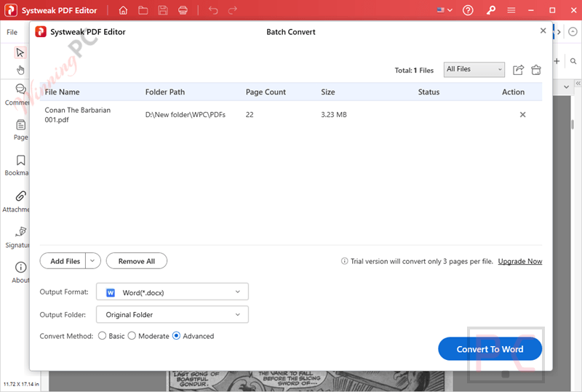
Task: Click the right chevron in main toolbar
Action: tap(559, 32)
